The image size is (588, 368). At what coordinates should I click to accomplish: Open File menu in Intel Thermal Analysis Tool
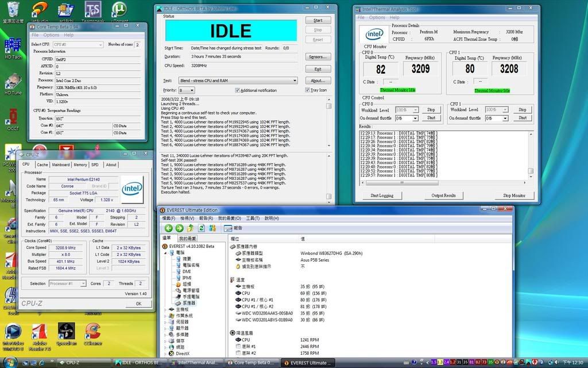pos(361,17)
